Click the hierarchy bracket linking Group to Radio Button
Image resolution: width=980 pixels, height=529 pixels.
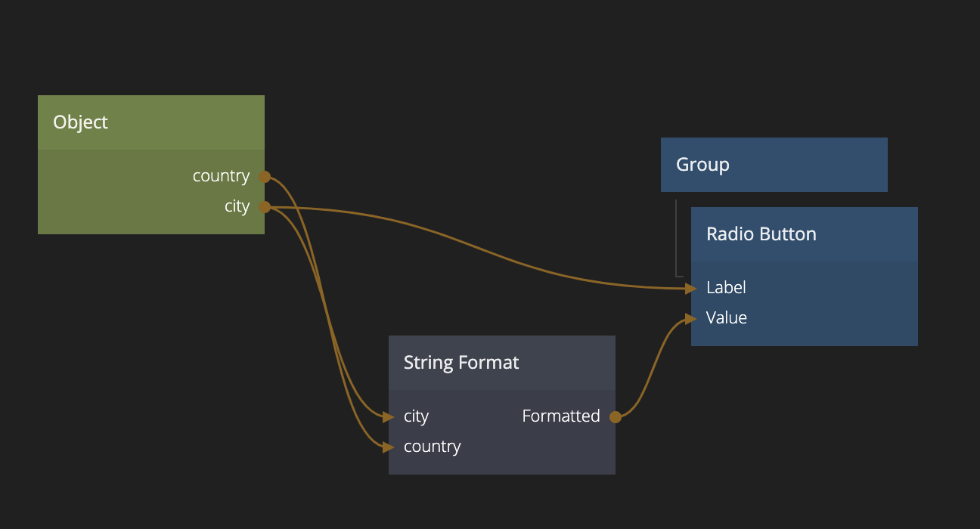676,242
